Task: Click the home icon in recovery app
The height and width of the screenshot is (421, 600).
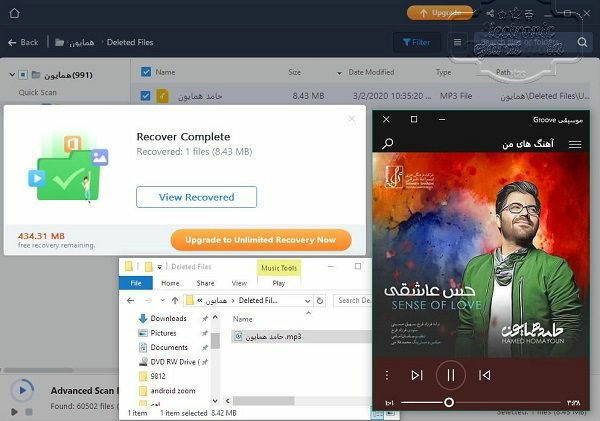Action: [15, 13]
